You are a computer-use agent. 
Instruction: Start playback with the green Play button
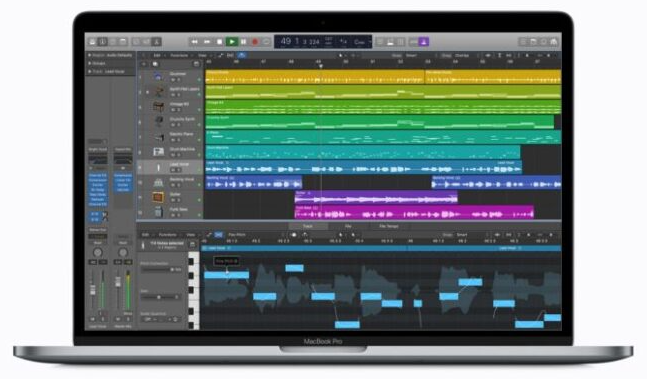tap(232, 42)
